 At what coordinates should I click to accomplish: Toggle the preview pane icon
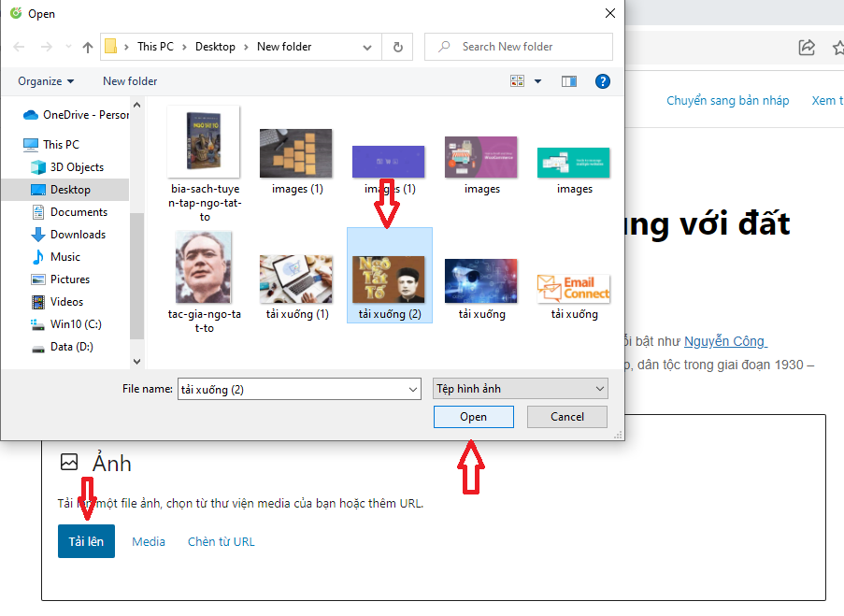pyautogui.click(x=569, y=81)
